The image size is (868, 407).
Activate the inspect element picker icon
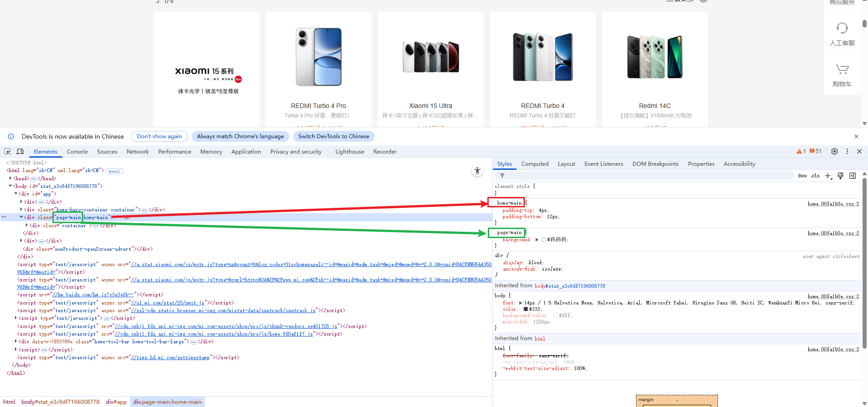[x=7, y=151]
